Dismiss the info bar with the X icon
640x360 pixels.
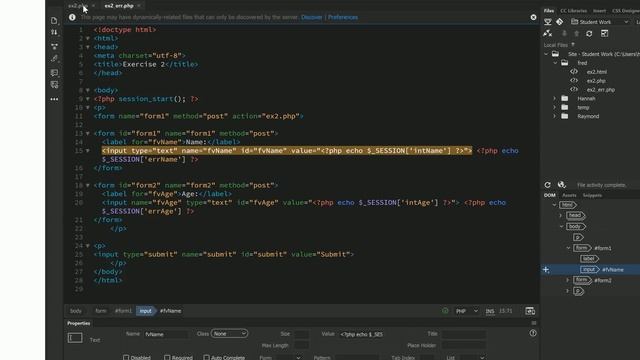[533, 17]
